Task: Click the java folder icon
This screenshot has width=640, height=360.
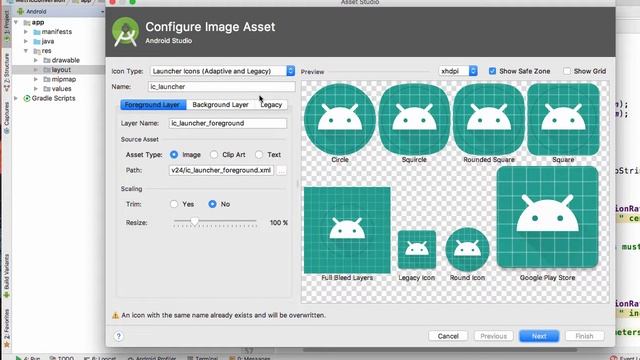Action: tap(37, 41)
